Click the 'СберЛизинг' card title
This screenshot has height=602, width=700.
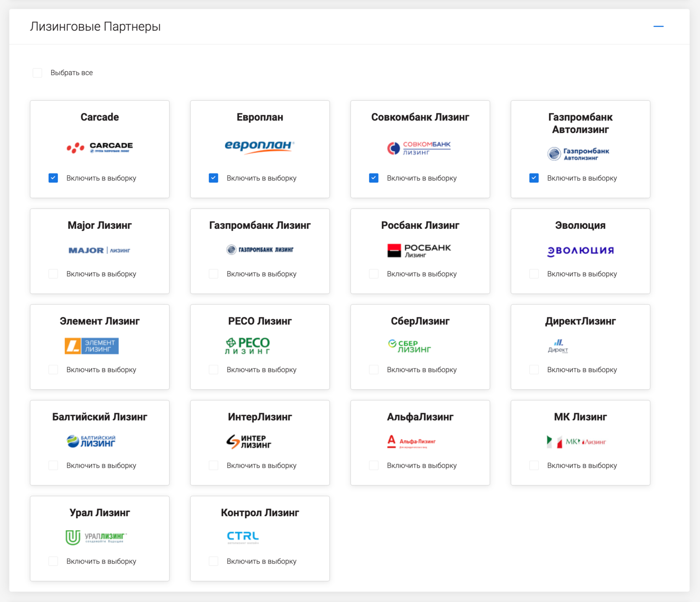(x=420, y=321)
